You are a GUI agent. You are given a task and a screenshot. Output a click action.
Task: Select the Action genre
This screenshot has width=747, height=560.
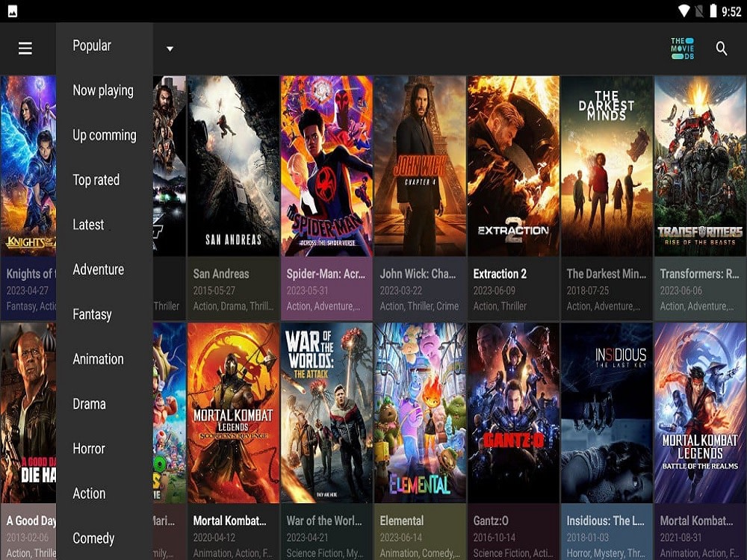89,494
